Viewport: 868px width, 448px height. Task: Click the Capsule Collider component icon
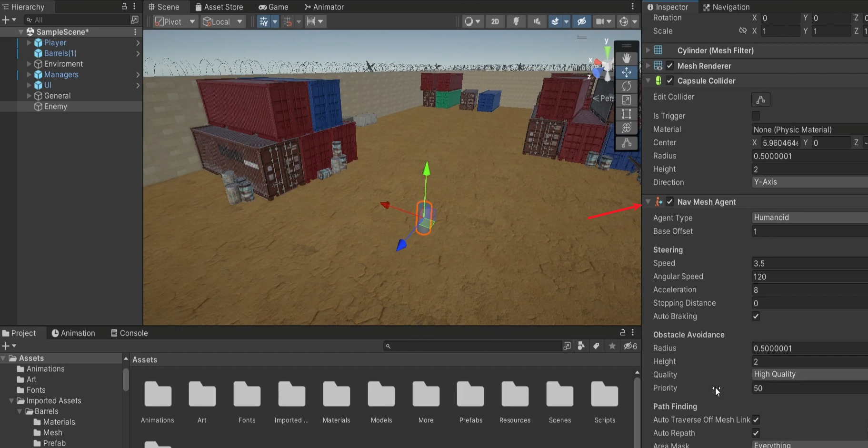coord(658,80)
